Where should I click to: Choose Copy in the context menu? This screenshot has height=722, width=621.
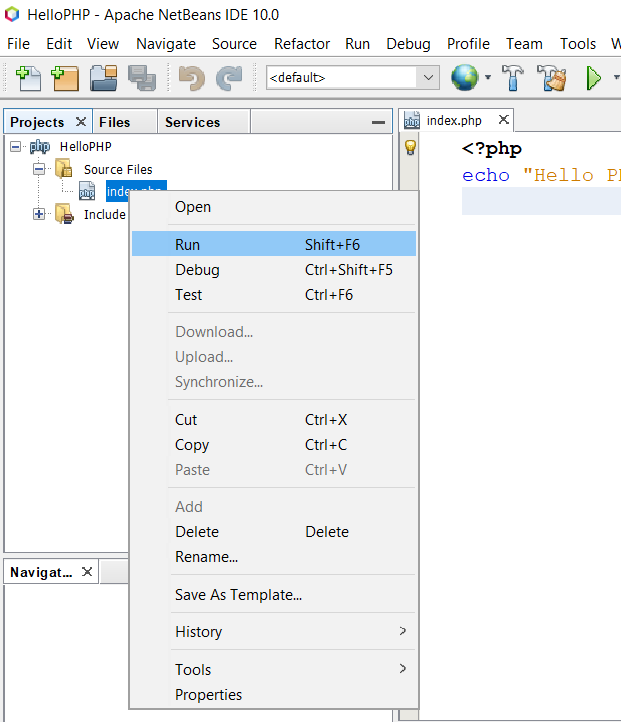(x=274, y=444)
